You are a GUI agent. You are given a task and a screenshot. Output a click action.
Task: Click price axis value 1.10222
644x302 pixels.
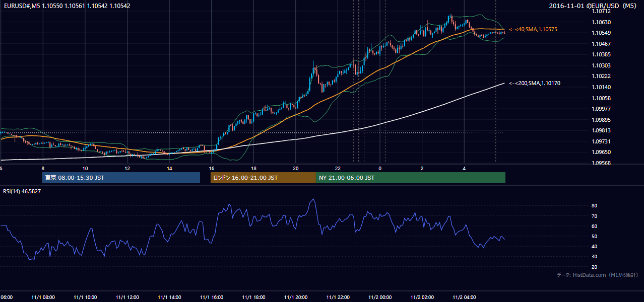601,76
